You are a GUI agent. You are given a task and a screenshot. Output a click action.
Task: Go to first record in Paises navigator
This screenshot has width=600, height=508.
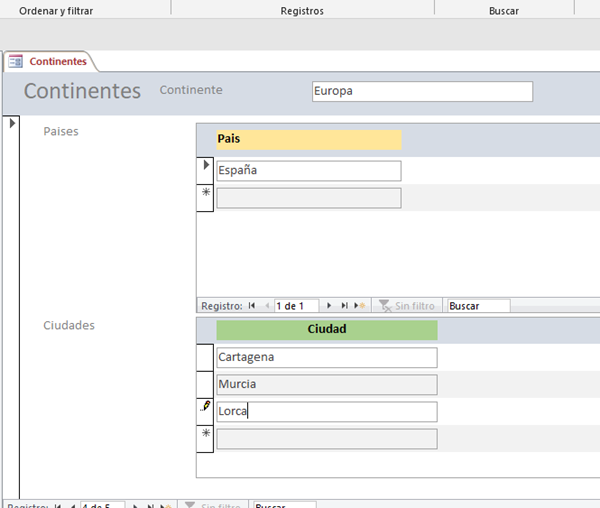tap(252, 306)
